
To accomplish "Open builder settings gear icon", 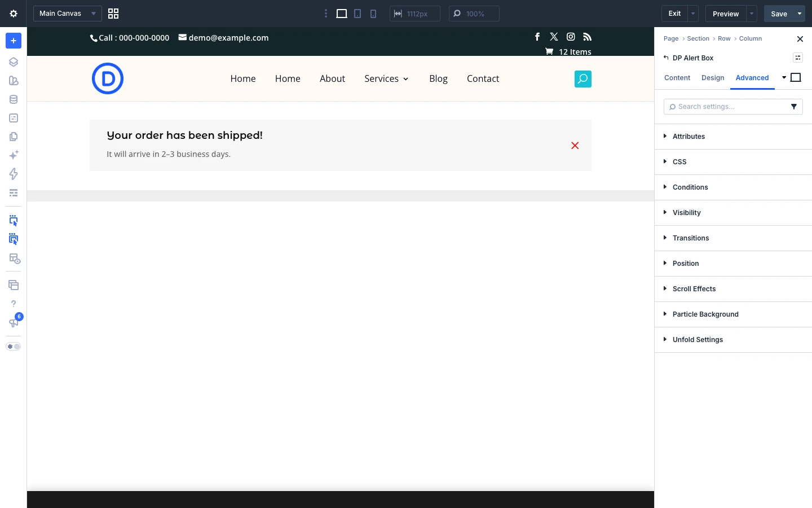I will click(x=14, y=14).
